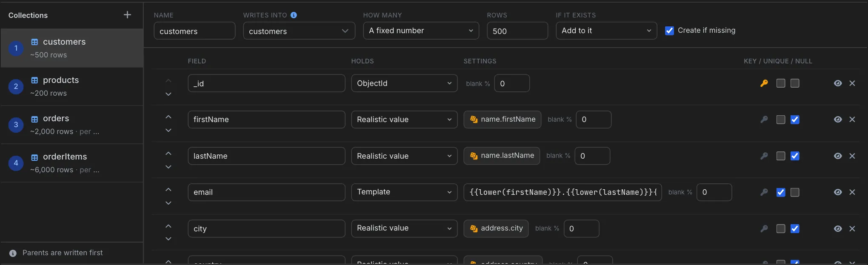Screen dimensions: 868x265
Task: Enable unique checkbox for _id field
Action: [x=781, y=83]
